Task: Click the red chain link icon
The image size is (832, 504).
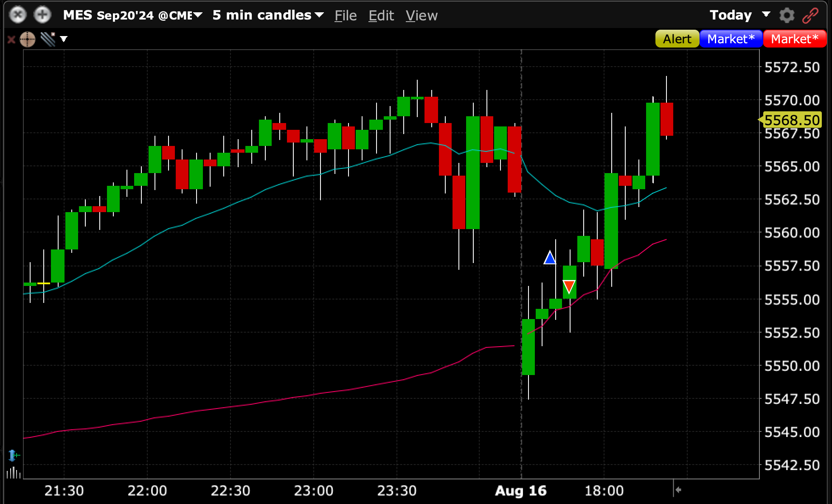Action: (x=810, y=15)
